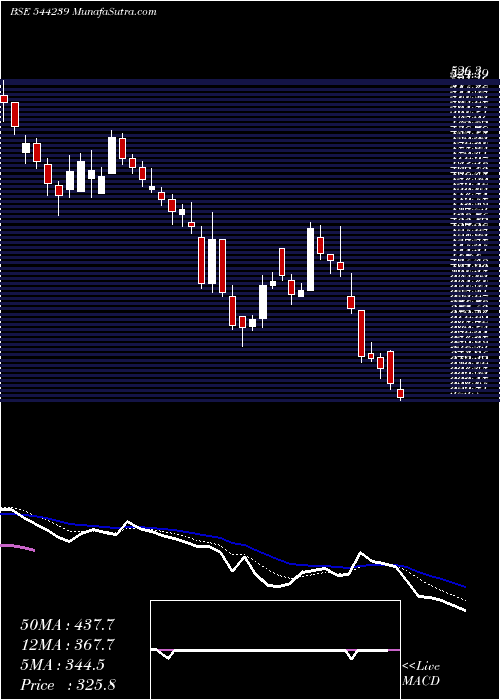This screenshot has width=500, height=700.
Task: Click the last red candle at chart bottom
Action: pyautogui.click(x=400, y=393)
